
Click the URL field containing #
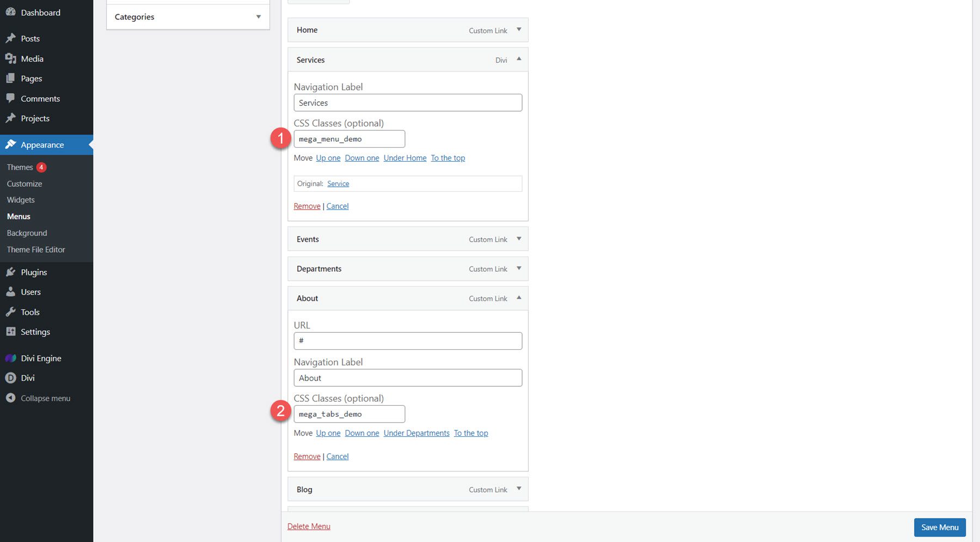[407, 340]
